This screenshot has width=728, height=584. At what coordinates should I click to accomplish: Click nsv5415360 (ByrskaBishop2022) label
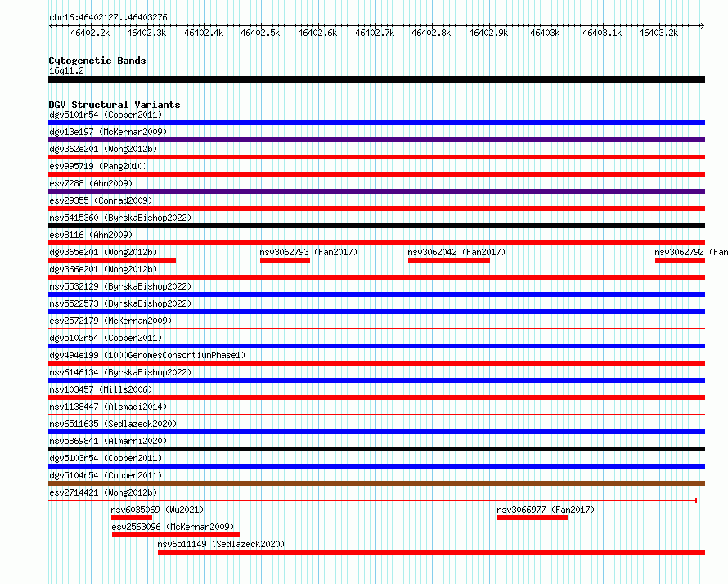120,218
